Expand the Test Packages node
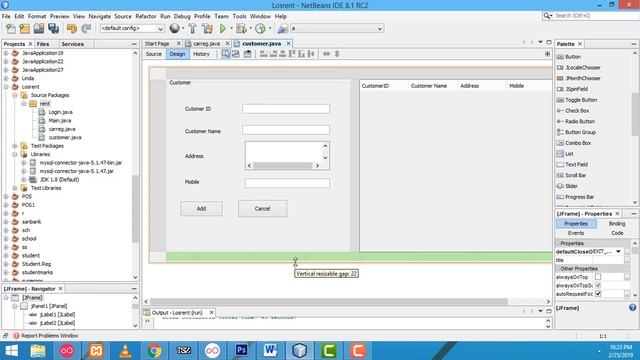 click(15, 146)
